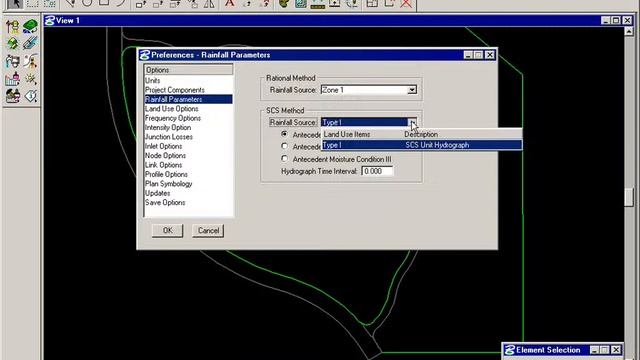Select the green and yellow striped area tool
Viewport: 640px width, 360px height.
tap(12, 43)
